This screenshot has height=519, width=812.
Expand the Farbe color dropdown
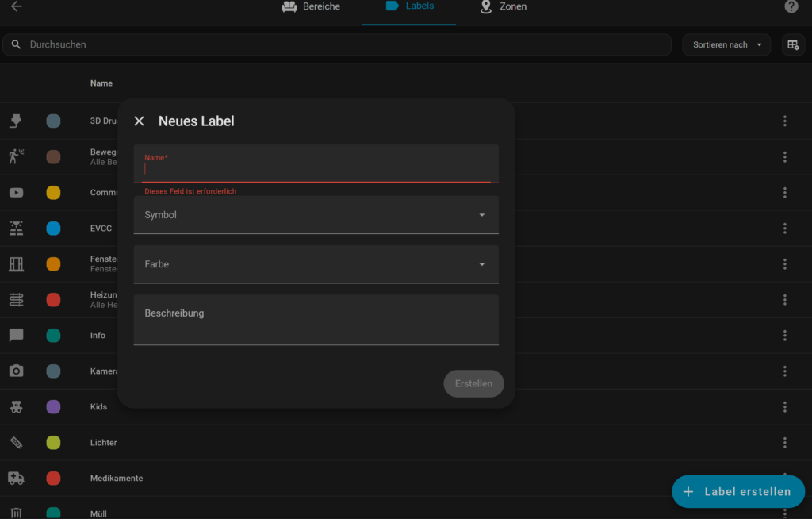click(x=316, y=264)
